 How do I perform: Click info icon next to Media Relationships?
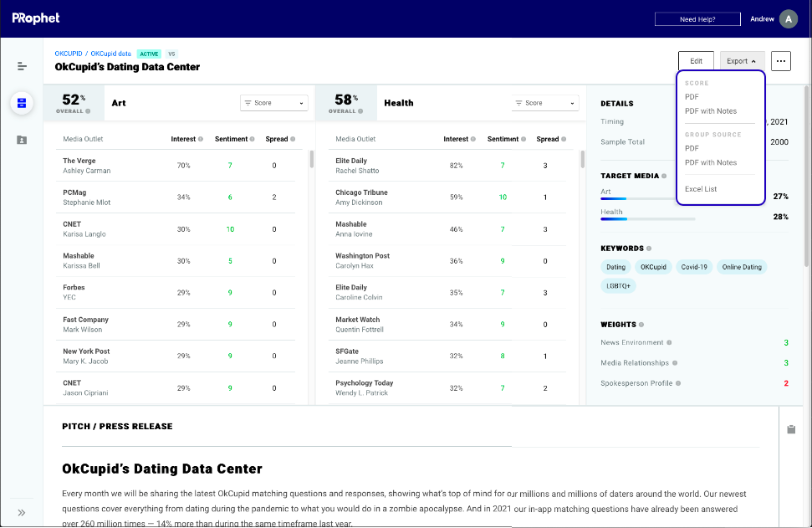pyautogui.click(x=675, y=362)
